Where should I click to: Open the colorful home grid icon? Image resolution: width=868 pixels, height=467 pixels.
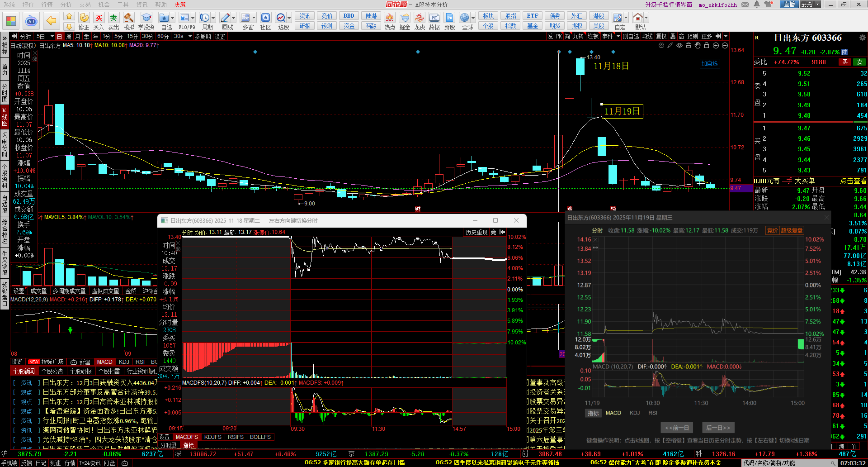click(x=11, y=21)
